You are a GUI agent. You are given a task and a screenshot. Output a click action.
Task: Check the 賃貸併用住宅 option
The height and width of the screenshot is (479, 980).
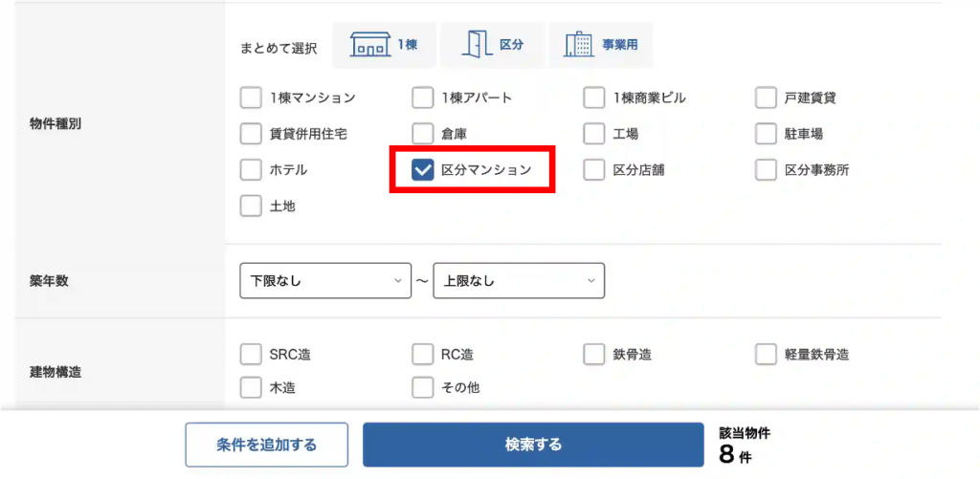point(251,134)
